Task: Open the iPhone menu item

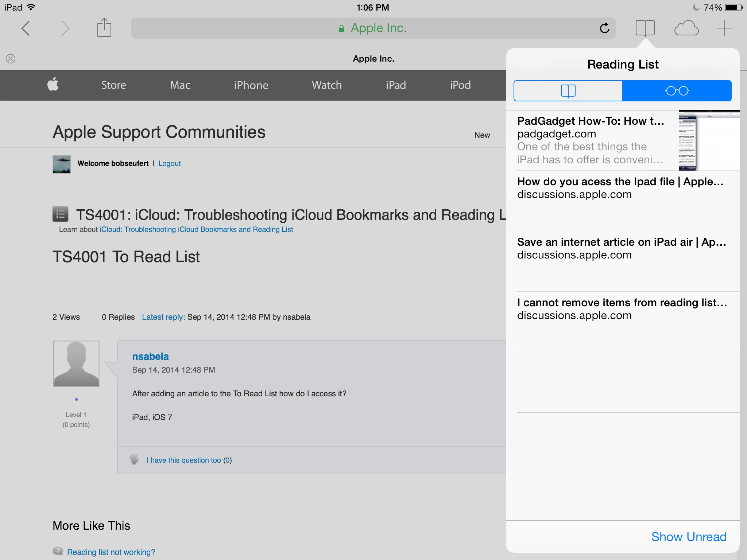Action: pyautogui.click(x=251, y=85)
